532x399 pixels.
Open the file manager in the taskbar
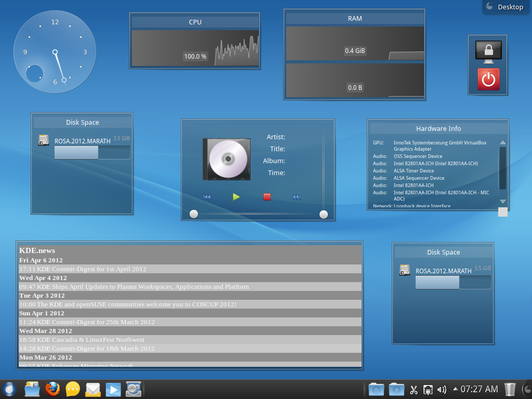click(x=32, y=389)
